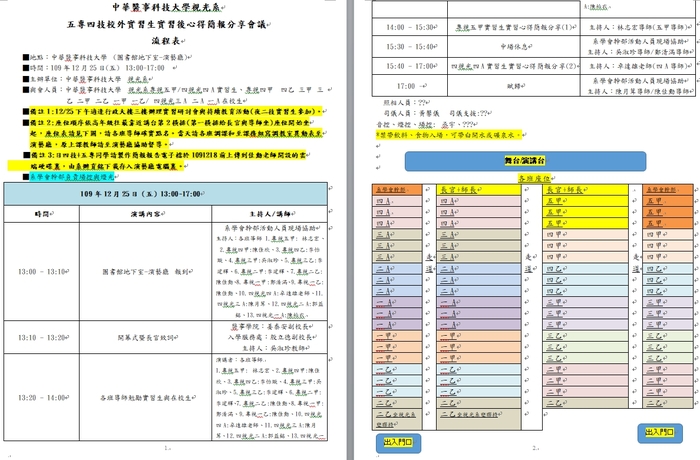Click the line 照相人員:??
700x460 pixels.
pyautogui.click(x=406, y=102)
